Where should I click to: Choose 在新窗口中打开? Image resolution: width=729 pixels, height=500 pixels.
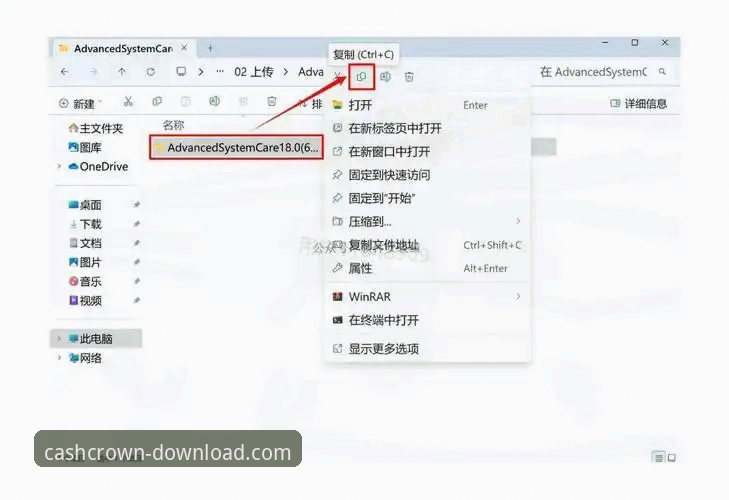(x=428, y=151)
